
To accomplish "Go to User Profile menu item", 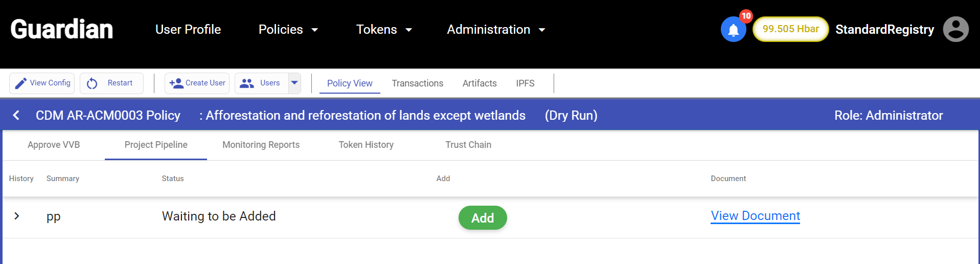I will [x=188, y=30].
